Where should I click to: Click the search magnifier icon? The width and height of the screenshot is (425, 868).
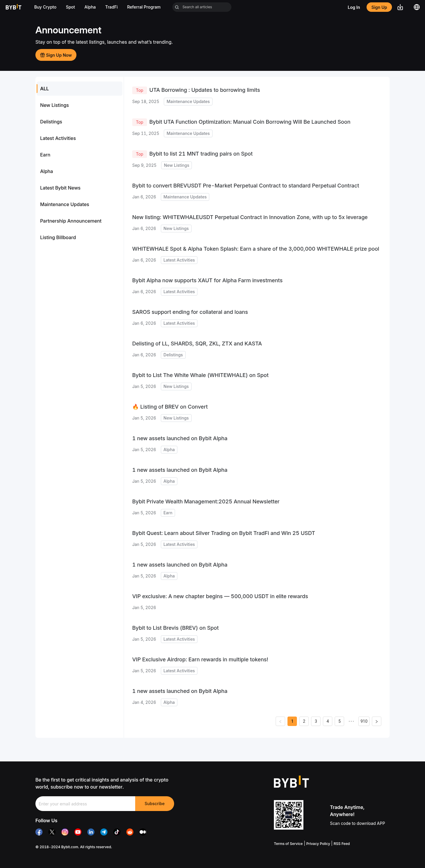point(177,7)
